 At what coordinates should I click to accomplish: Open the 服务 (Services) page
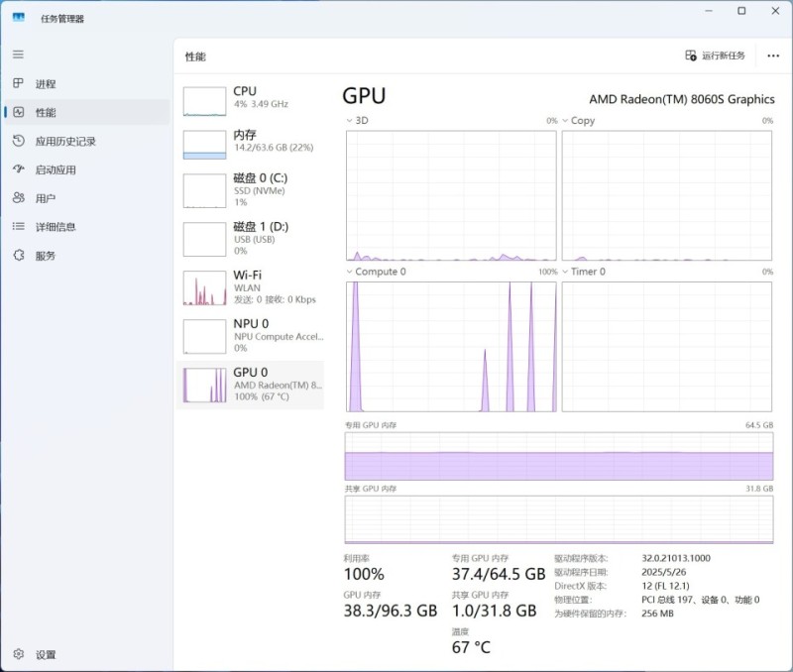click(46, 256)
